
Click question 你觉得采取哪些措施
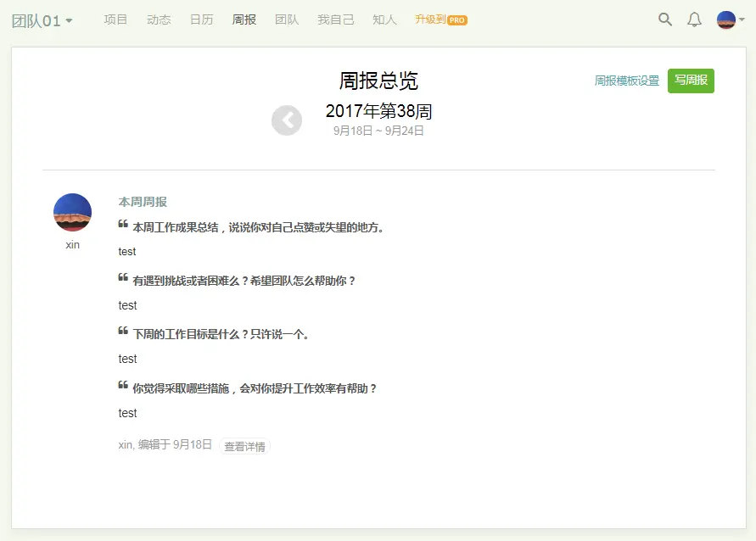pos(255,388)
